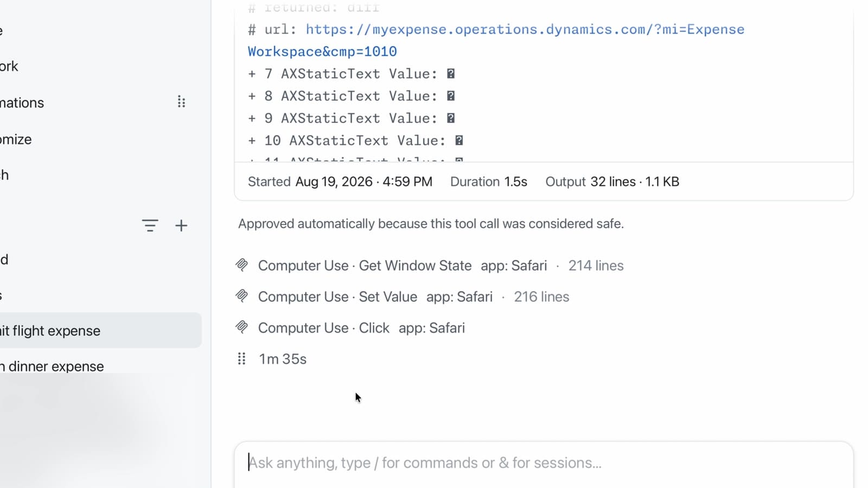The height and width of the screenshot is (488, 868).
Task: Open the sidebar filter icon
Action: (x=150, y=226)
